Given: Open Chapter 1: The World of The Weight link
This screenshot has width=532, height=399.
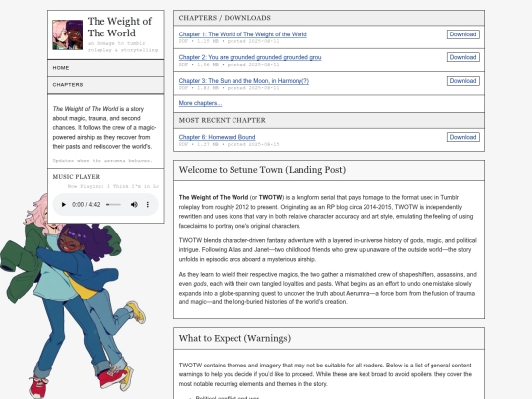Looking at the screenshot, I should tap(243, 34).
